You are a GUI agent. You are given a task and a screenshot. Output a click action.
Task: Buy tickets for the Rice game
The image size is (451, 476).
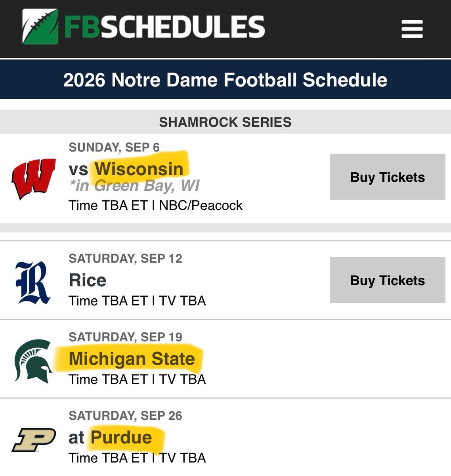(388, 280)
